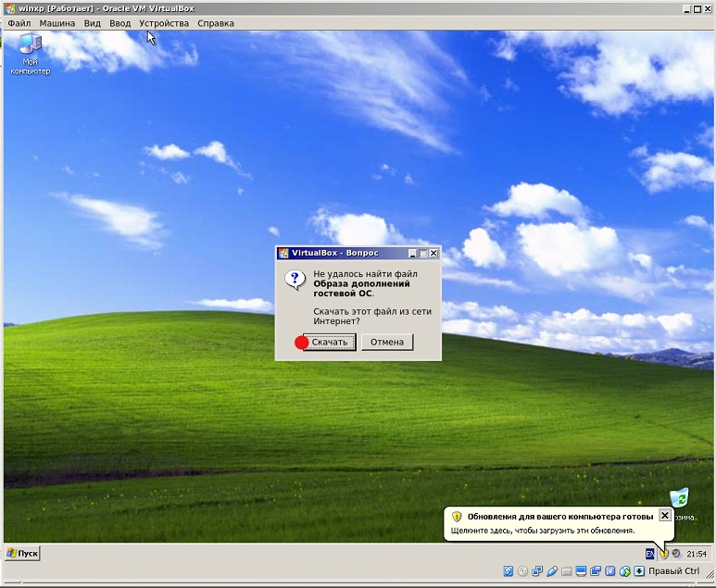
Task: Open the Устройства menu
Action: point(164,23)
